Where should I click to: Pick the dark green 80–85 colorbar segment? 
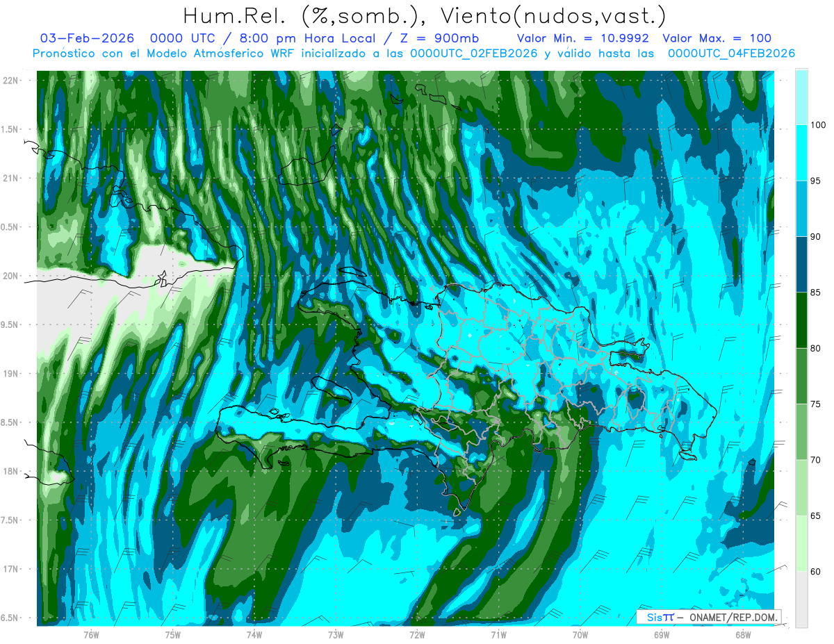tap(801, 320)
